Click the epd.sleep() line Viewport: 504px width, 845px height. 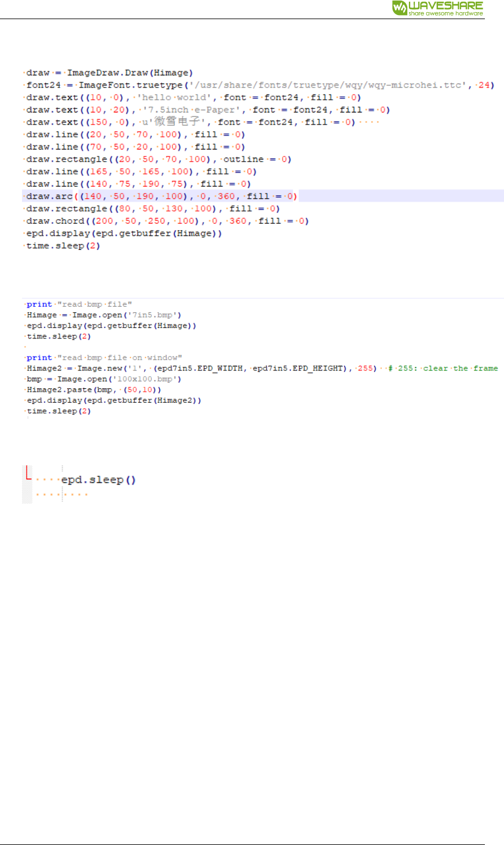coord(98,480)
